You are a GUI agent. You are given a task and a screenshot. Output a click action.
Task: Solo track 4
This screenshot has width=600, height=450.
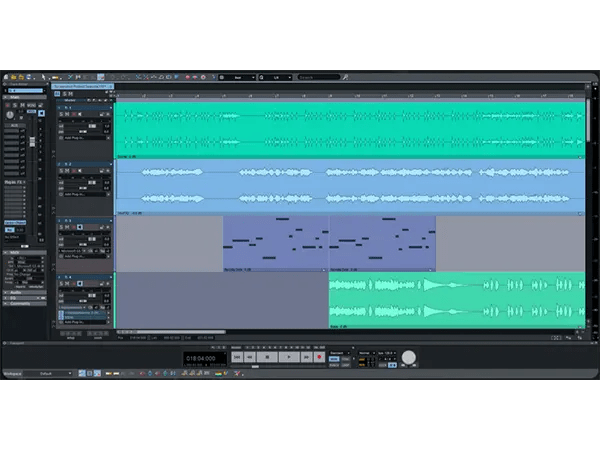click(61, 284)
